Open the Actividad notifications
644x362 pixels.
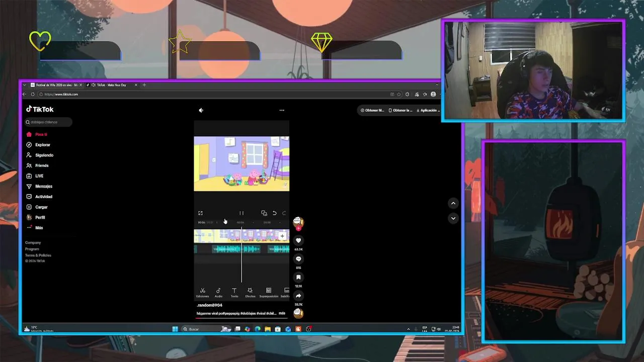point(39,197)
